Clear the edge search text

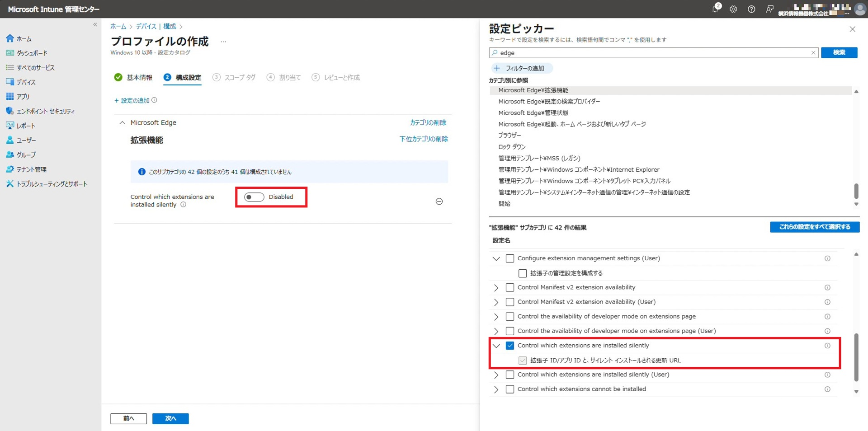click(813, 53)
